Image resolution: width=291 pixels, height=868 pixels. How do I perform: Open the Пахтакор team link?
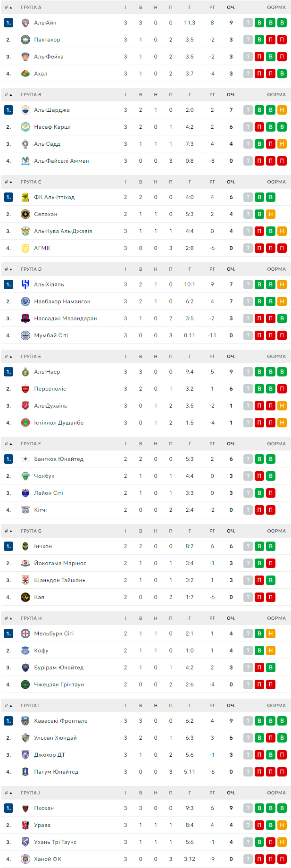tap(47, 40)
